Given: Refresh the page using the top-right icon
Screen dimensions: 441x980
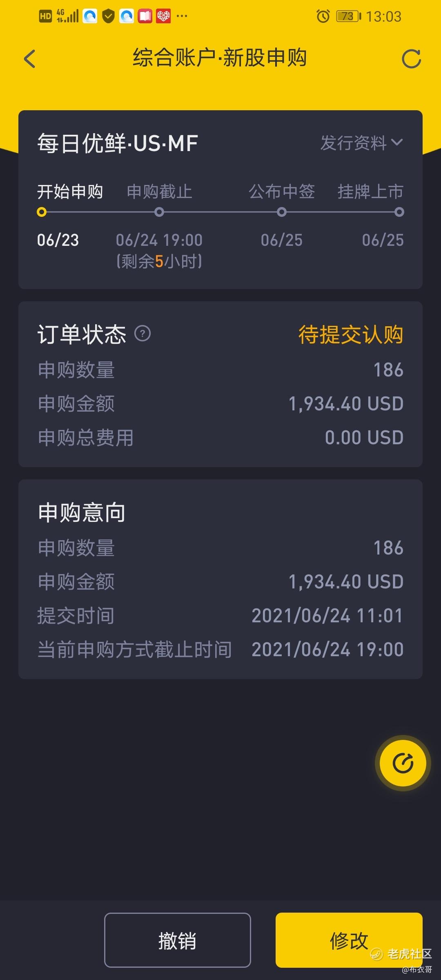Looking at the screenshot, I should [411, 59].
